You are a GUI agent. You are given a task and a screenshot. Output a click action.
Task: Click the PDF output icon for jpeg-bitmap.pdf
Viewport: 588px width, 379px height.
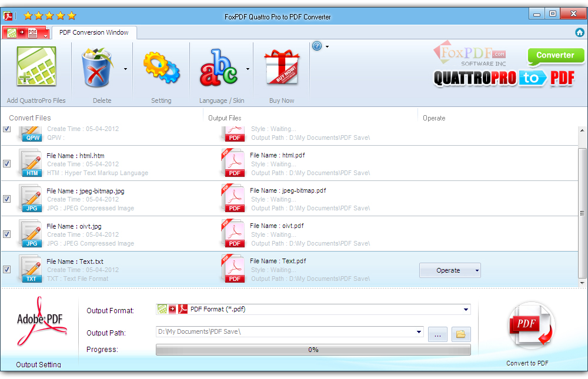[x=233, y=198]
